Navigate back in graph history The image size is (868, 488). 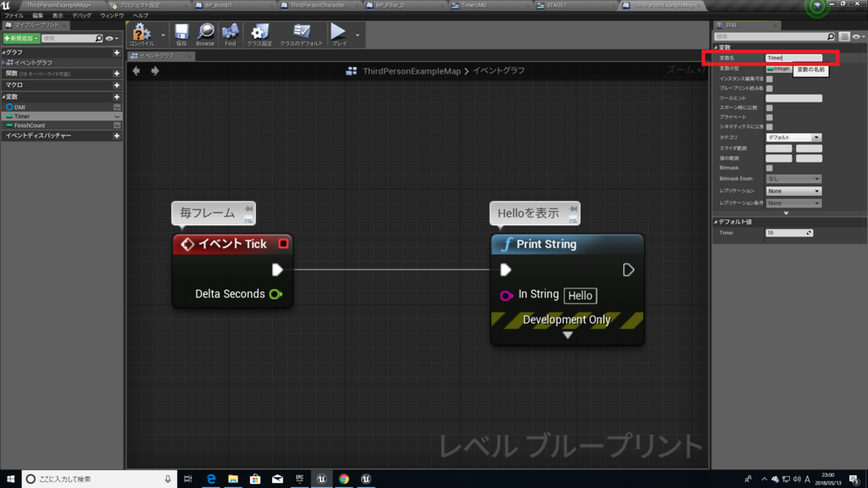[x=136, y=71]
